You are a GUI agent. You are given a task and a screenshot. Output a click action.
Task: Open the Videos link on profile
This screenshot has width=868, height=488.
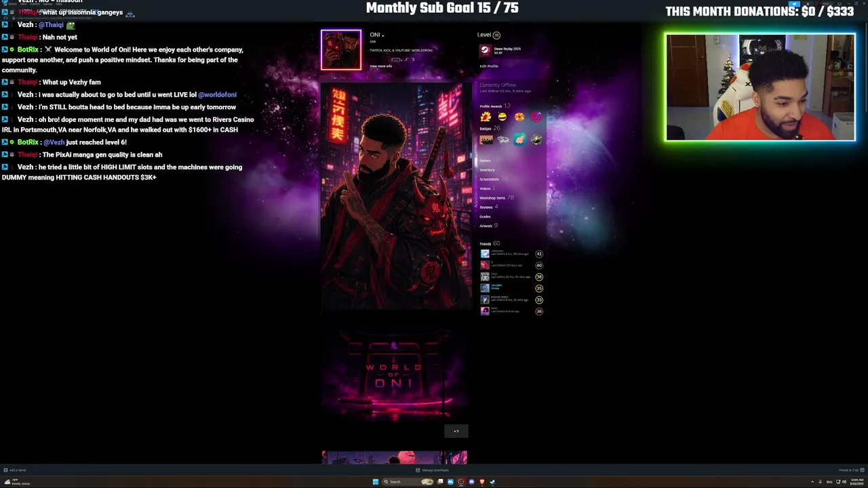tap(485, 188)
